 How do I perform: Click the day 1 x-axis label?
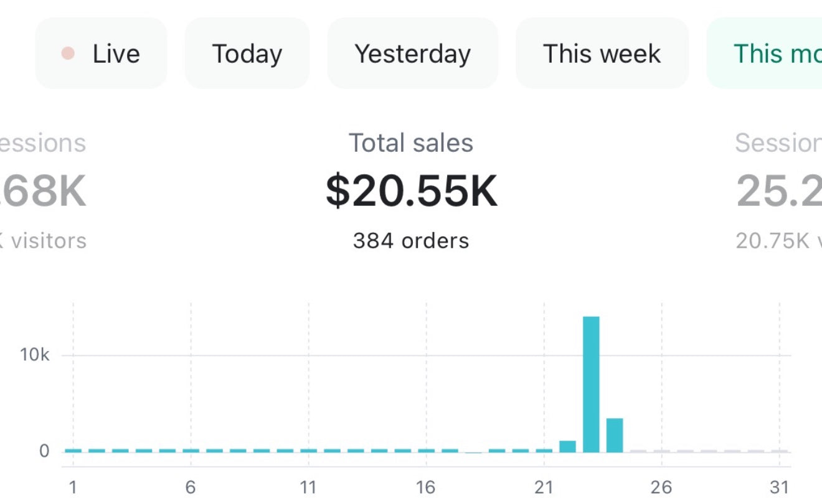click(x=73, y=487)
